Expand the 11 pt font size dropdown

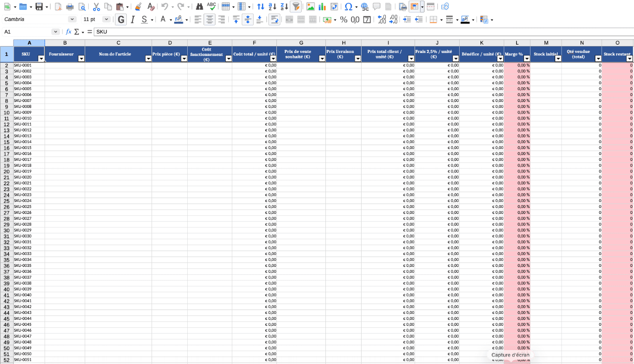[x=106, y=19]
